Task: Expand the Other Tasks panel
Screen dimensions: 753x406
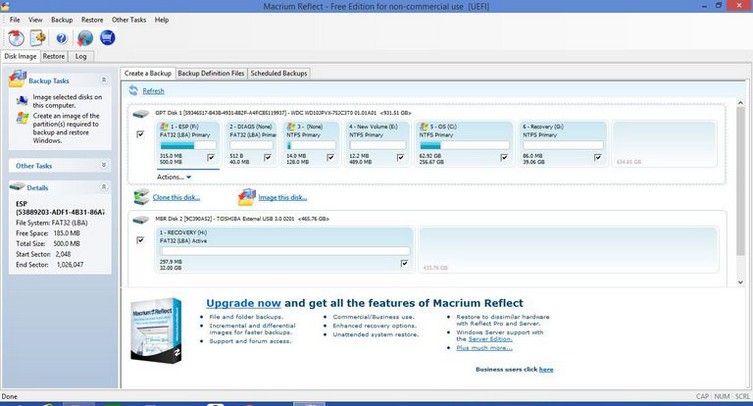Action: tap(104, 165)
